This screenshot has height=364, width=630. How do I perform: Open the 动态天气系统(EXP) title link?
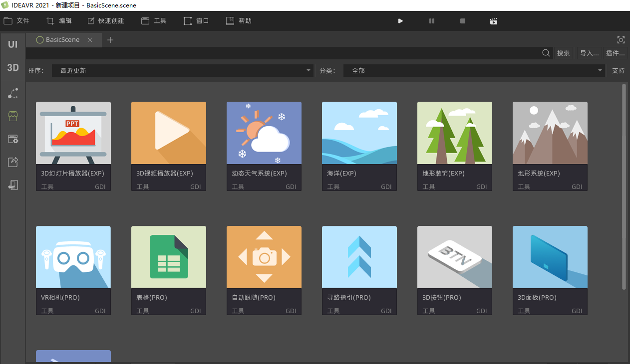[x=260, y=174]
